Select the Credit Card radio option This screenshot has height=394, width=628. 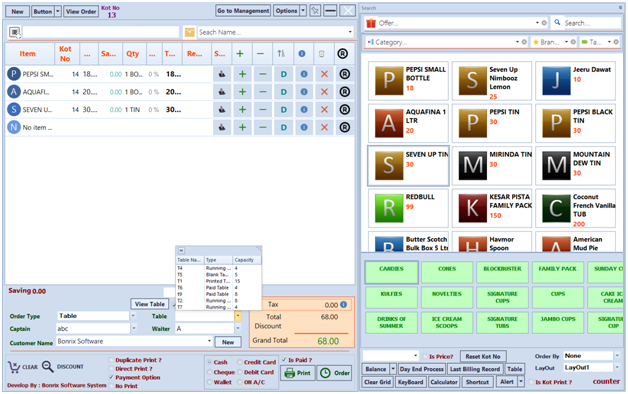(x=240, y=362)
